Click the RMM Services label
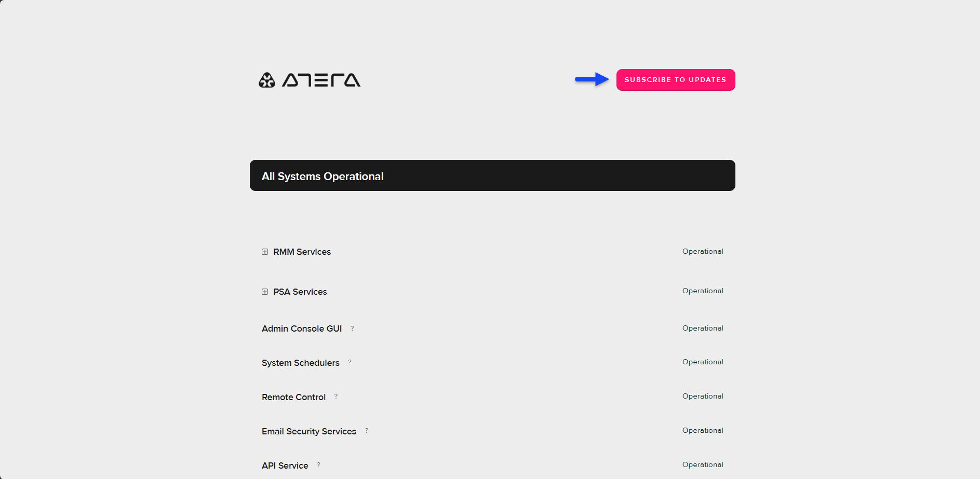Screen dimensions: 980x479 (x=302, y=252)
